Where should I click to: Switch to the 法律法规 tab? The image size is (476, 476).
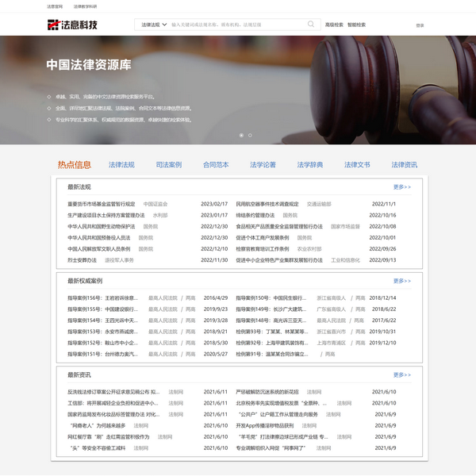[x=121, y=165]
